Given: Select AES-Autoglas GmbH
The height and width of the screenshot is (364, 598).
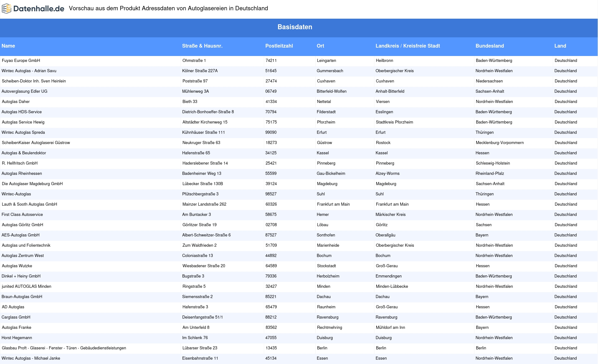Looking at the screenshot, I should 21,235.
